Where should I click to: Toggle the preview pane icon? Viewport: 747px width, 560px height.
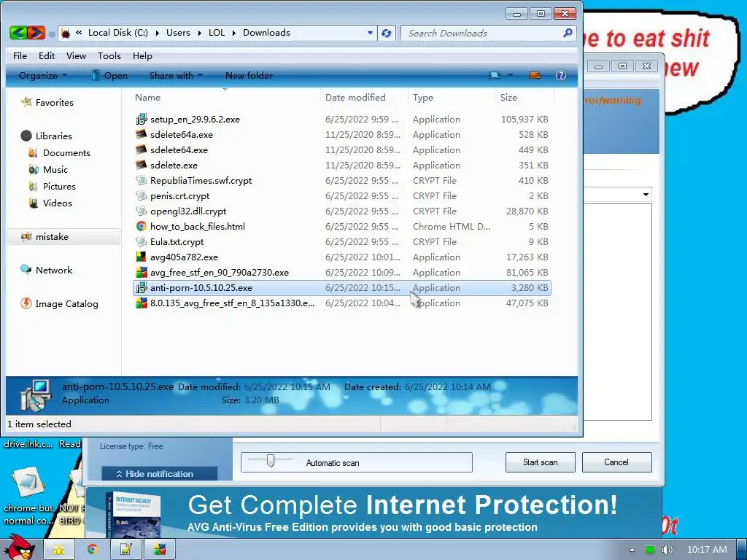(535, 75)
